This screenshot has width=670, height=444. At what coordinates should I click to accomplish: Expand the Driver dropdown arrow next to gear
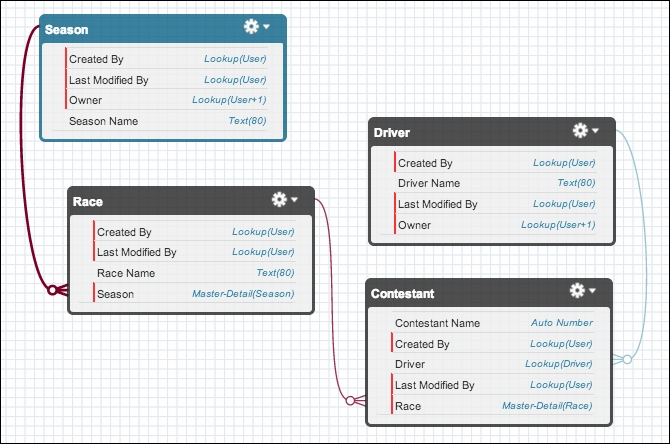595,130
